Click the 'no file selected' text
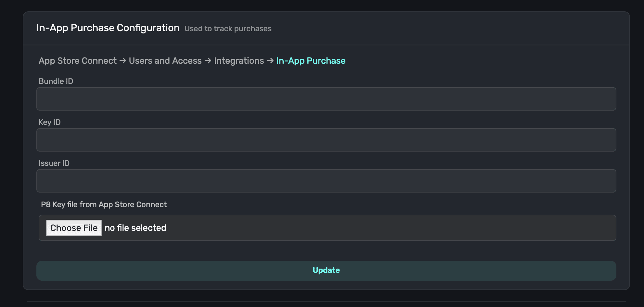Screen dimensions: 644x307 [x=135, y=228]
